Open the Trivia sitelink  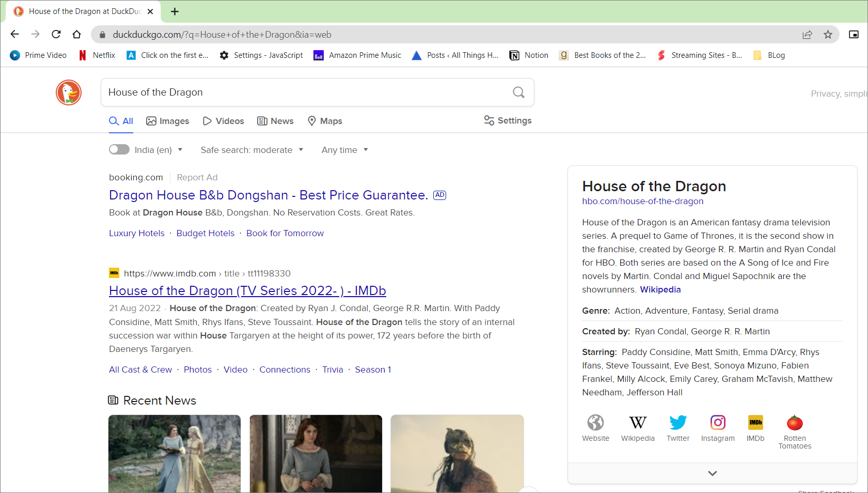point(333,369)
